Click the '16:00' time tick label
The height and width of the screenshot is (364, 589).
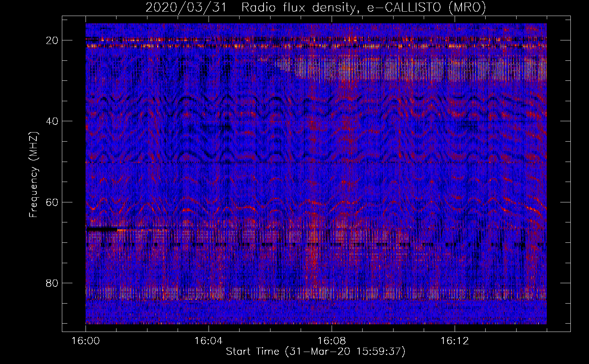(86, 341)
